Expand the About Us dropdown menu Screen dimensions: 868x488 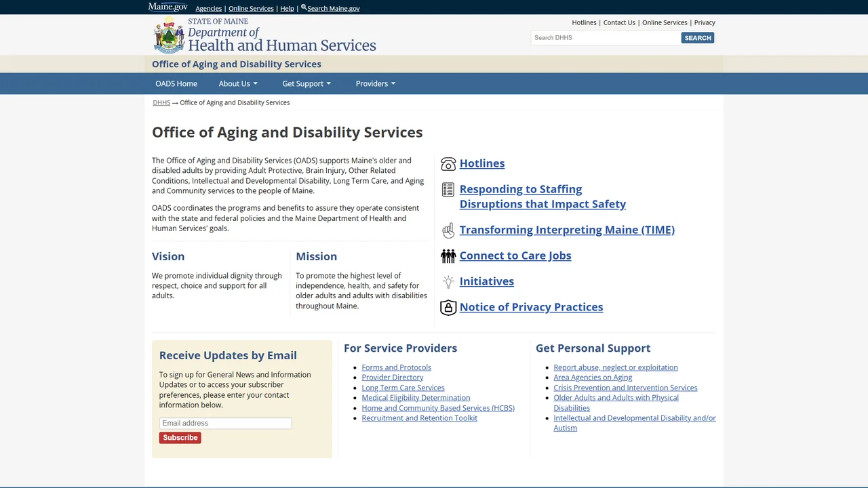click(238, 83)
